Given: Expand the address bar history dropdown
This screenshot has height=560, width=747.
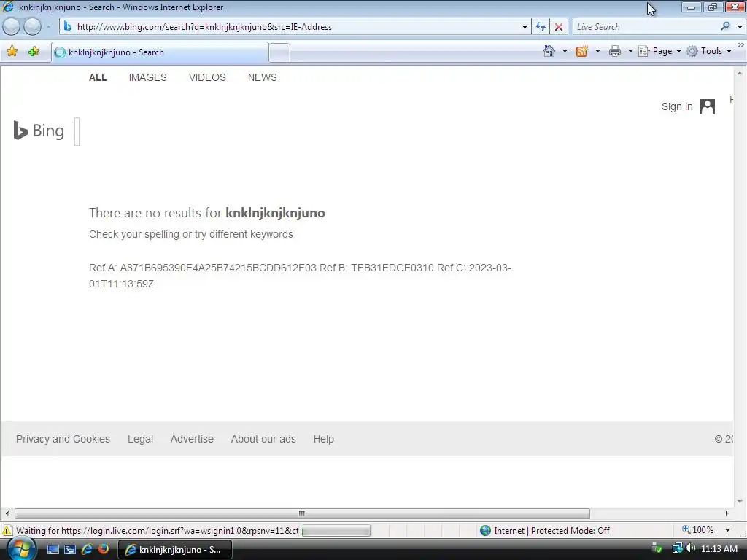Looking at the screenshot, I should [525, 27].
